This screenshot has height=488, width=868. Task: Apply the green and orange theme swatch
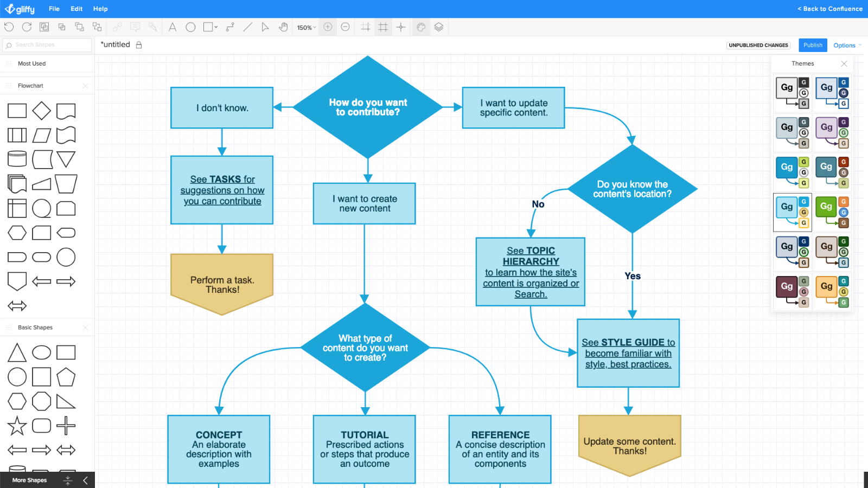[x=832, y=212]
